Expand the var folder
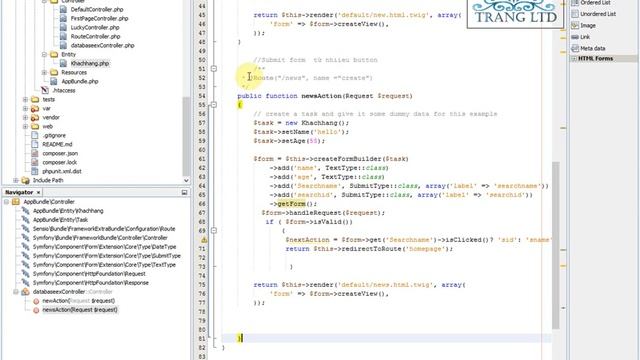This screenshot has height=360, width=640. pos(25,108)
